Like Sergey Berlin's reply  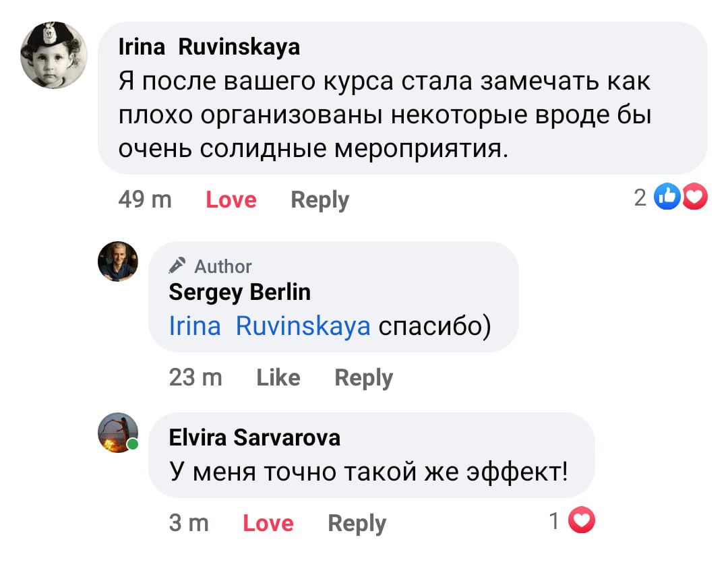[x=278, y=378]
